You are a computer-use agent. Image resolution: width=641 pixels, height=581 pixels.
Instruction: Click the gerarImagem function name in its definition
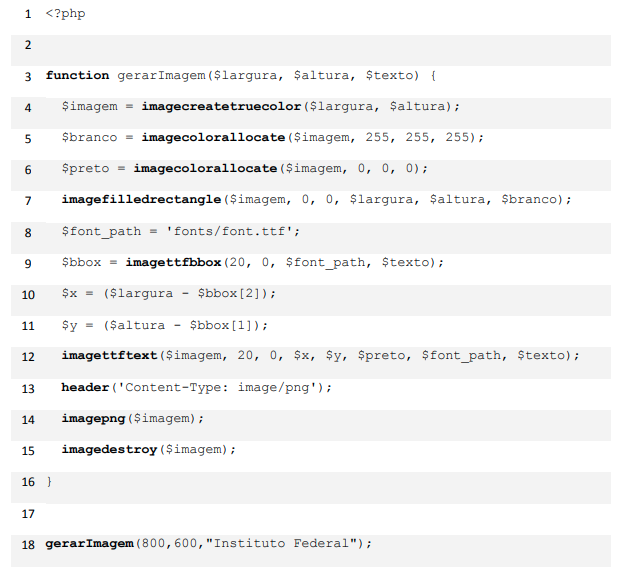[161, 76]
